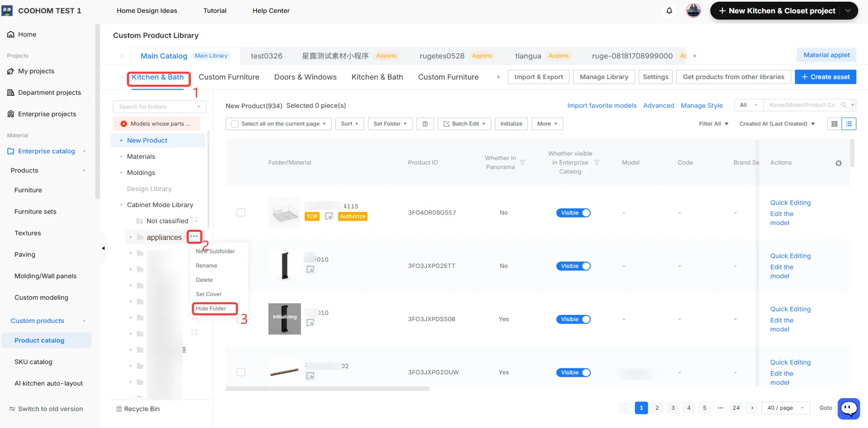
Task: Click edit icon under the 3FO3JXPDSS0B product name
Action: (x=310, y=323)
